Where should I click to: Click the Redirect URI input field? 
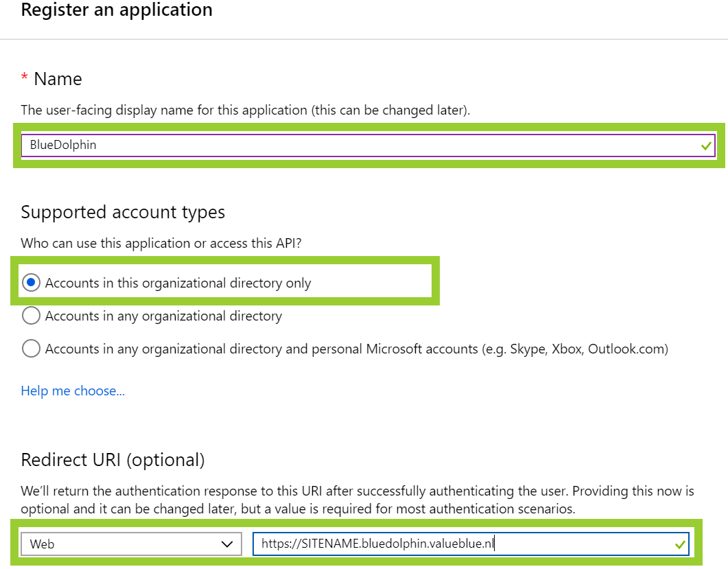(x=471, y=544)
